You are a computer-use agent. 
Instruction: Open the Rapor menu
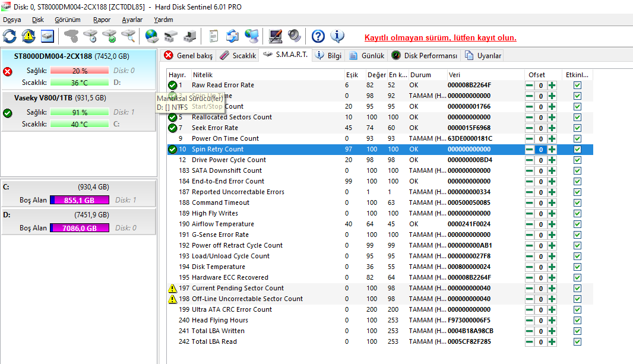click(x=102, y=20)
